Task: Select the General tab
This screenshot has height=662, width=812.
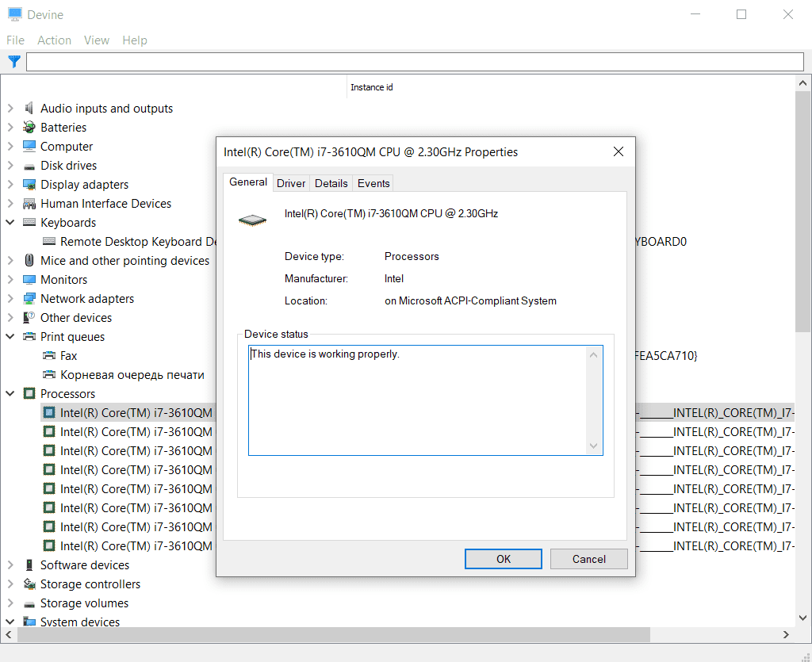Action: [248, 182]
